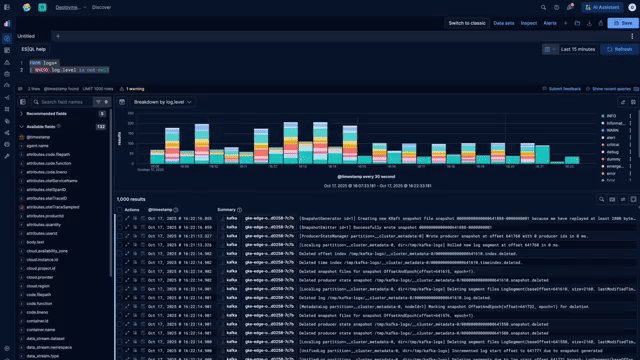Expand the first row's document details
640x360 pixels.
coord(127,218)
